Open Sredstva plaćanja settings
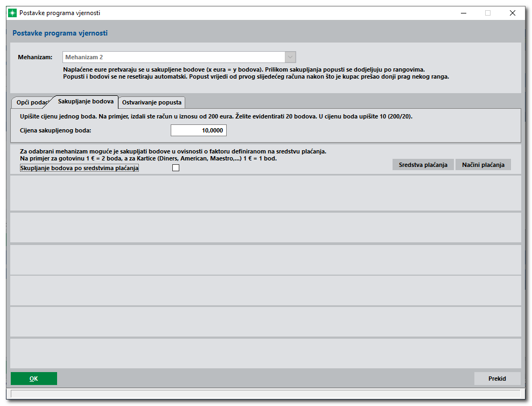The image size is (532, 406). coord(423,165)
